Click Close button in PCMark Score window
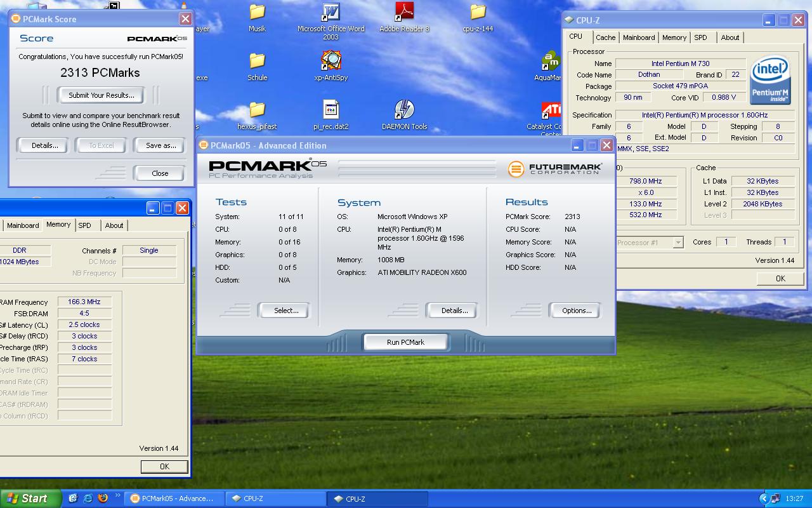812x508 pixels. (160, 173)
